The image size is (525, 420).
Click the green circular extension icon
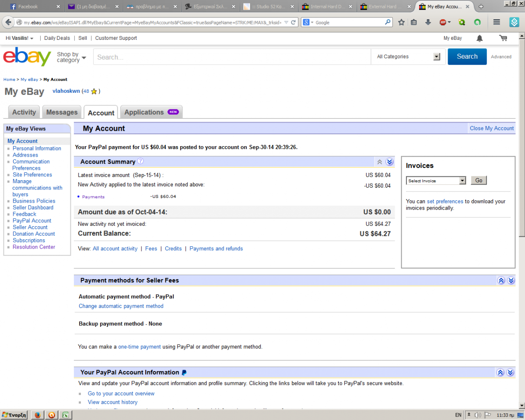477,22
